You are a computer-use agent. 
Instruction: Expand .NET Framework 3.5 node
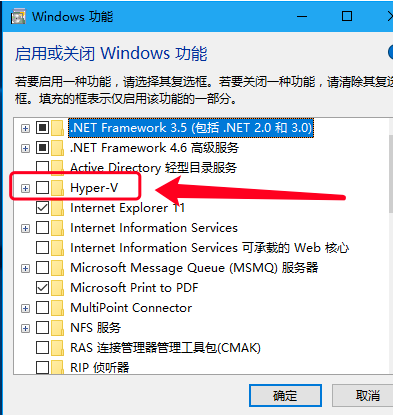[x=25, y=128]
